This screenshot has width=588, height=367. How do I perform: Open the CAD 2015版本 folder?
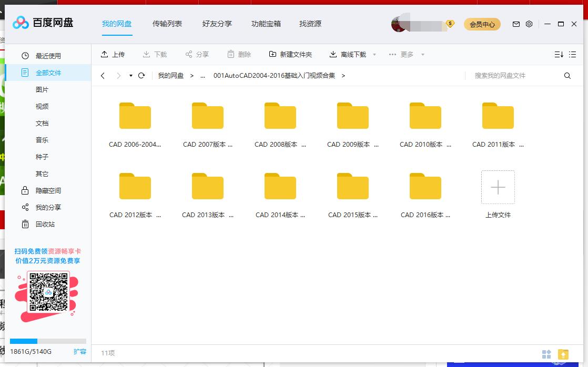pyautogui.click(x=353, y=186)
